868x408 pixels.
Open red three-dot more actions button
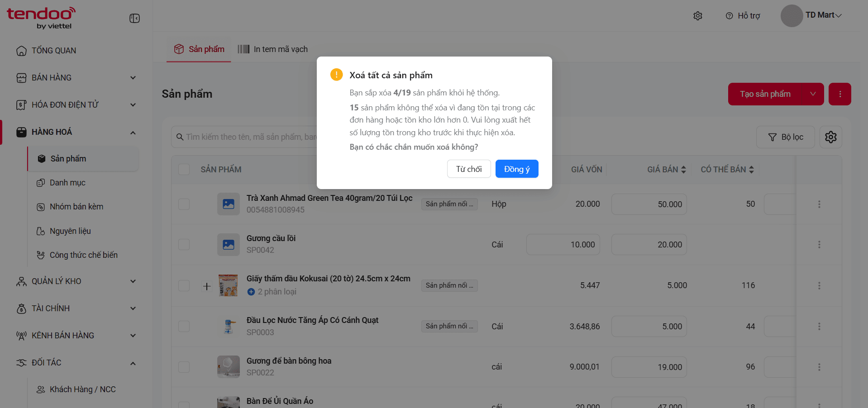pos(840,94)
